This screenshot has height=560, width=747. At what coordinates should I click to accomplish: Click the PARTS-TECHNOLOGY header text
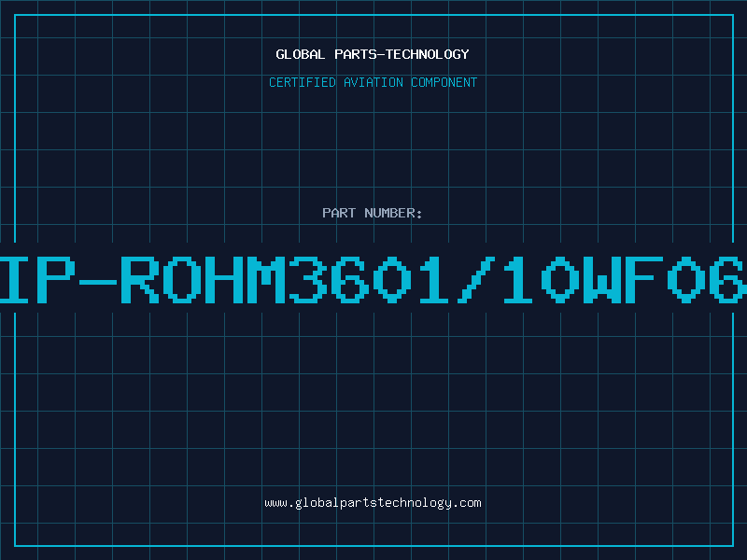click(402, 54)
